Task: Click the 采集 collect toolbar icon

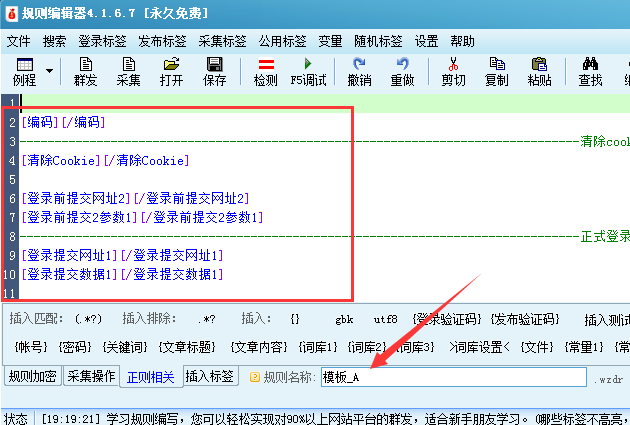Action: tap(129, 71)
